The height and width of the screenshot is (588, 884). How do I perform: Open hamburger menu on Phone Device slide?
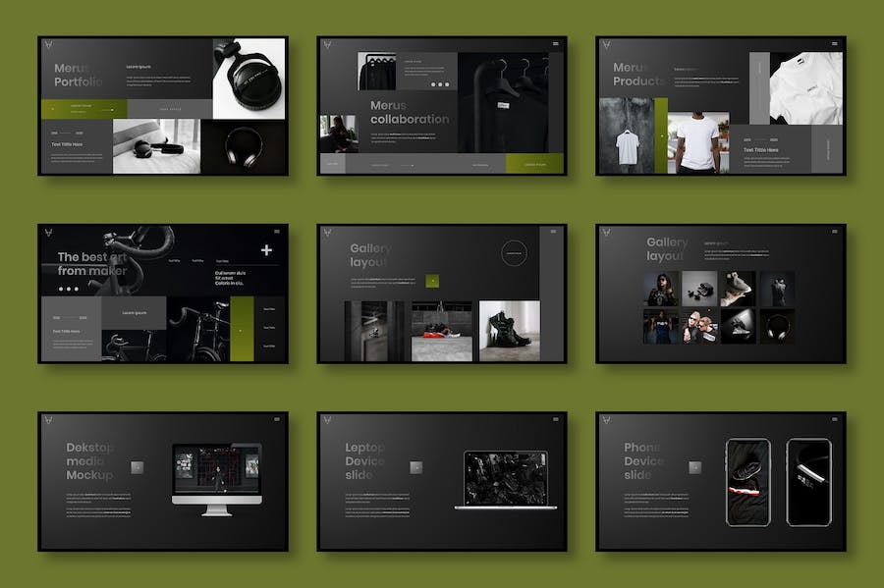[834, 419]
